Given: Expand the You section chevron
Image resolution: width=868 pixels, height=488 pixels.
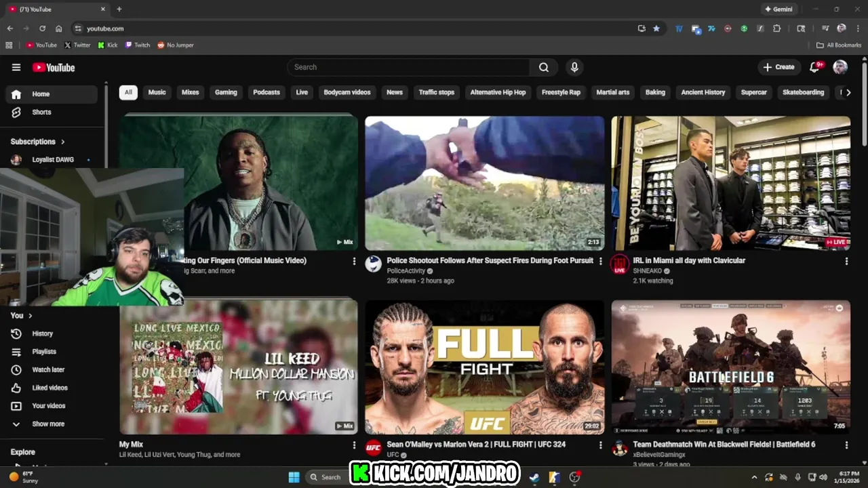Looking at the screenshot, I should pyautogui.click(x=31, y=316).
